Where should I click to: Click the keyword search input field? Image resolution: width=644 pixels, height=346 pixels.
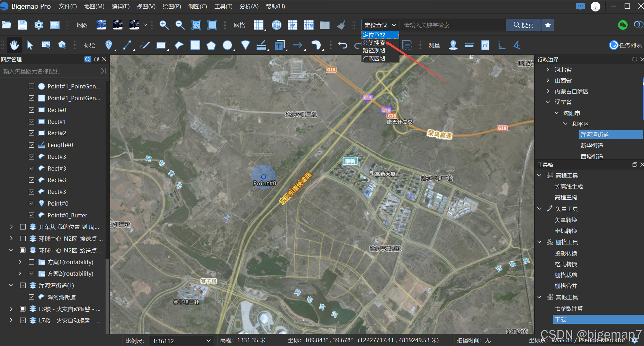coord(453,25)
